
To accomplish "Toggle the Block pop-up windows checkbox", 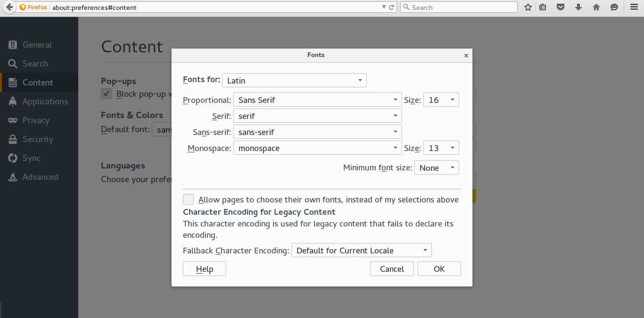I will 107,94.
